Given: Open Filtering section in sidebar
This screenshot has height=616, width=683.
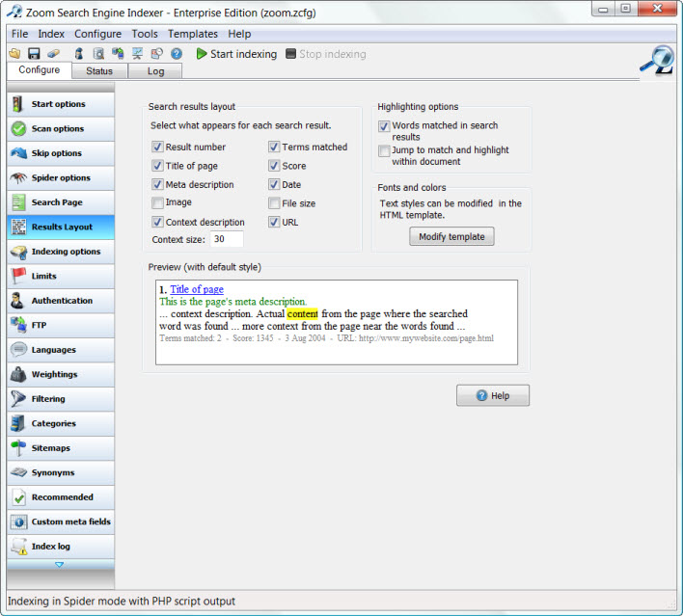Looking at the screenshot, I should click(61, 399).
